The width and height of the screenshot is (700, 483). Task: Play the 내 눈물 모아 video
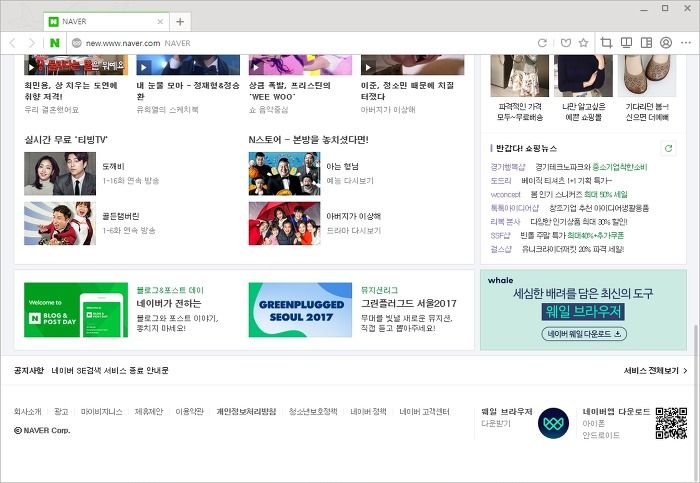pos(188,65)
